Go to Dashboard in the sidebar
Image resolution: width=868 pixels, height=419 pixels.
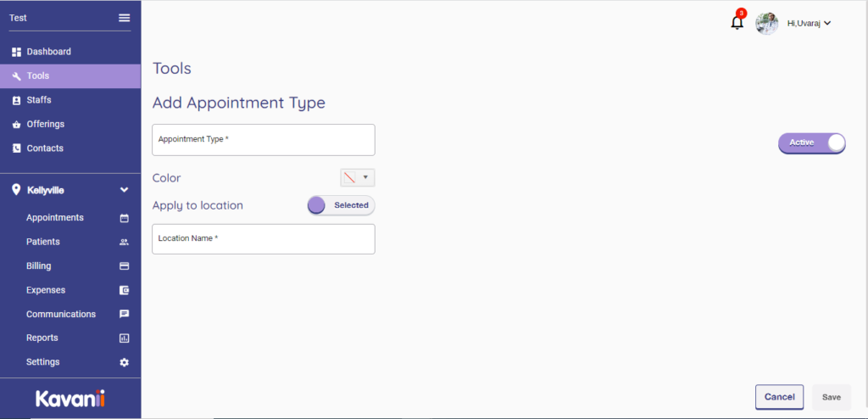pyautogui.click(x=48, y=52)
